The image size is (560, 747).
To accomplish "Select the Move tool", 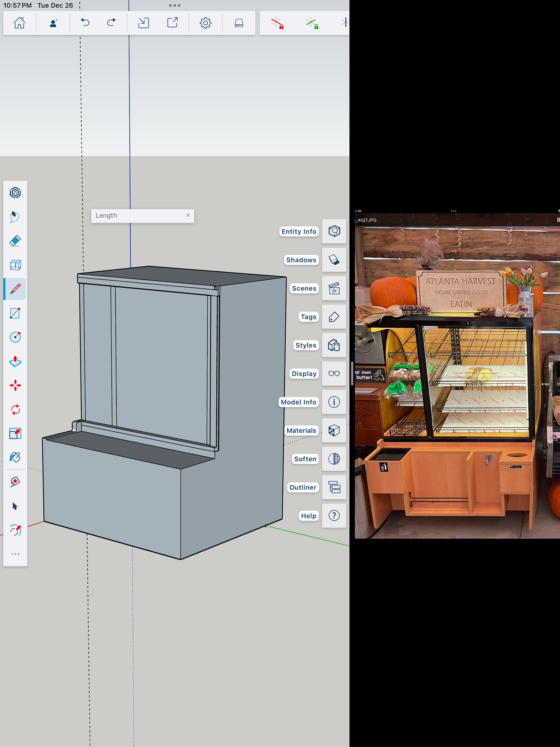I will [15, 385].
